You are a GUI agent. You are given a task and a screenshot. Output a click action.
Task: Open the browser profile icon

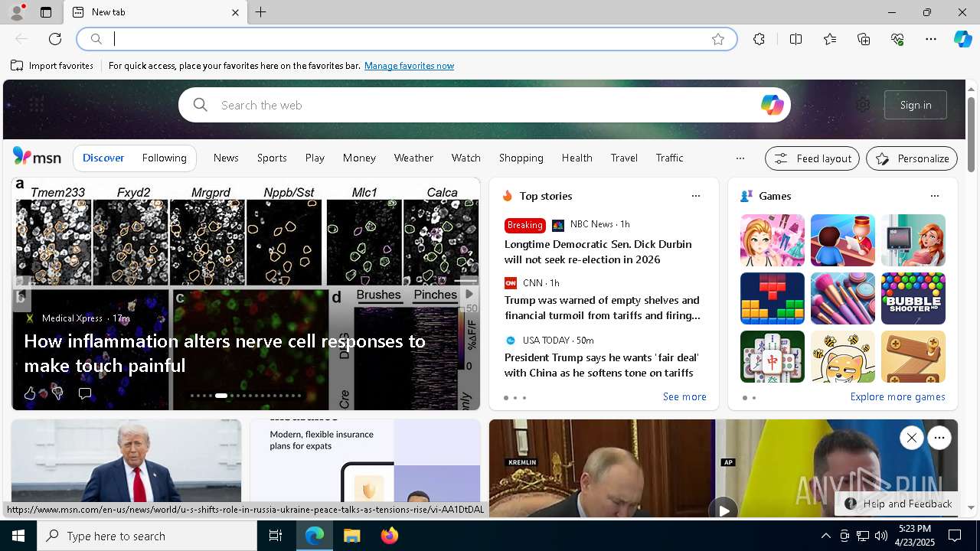click(16, 12)
